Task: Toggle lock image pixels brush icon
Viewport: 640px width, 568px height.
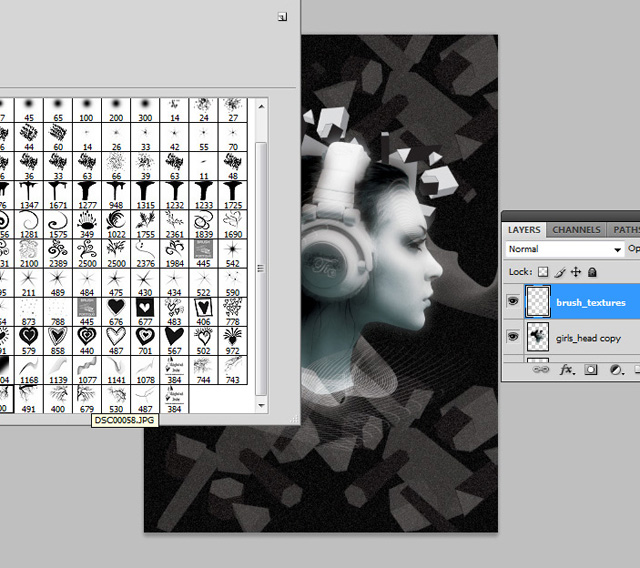Action: 560,271
